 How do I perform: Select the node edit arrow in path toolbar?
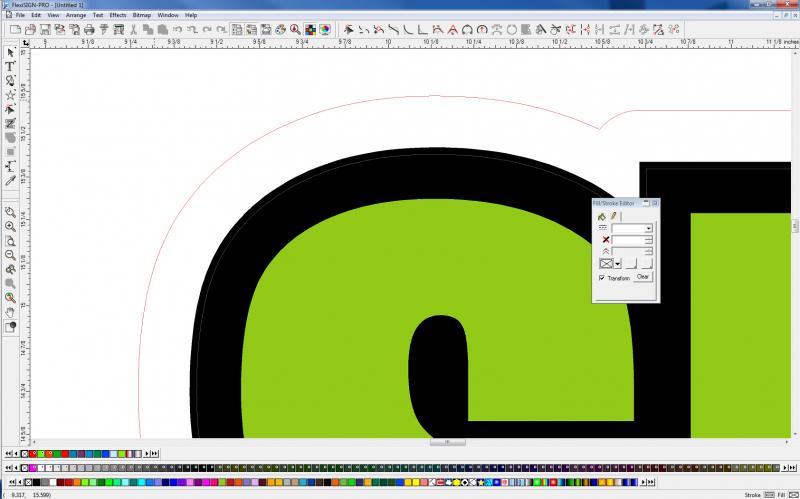click(x=349, y=30)
